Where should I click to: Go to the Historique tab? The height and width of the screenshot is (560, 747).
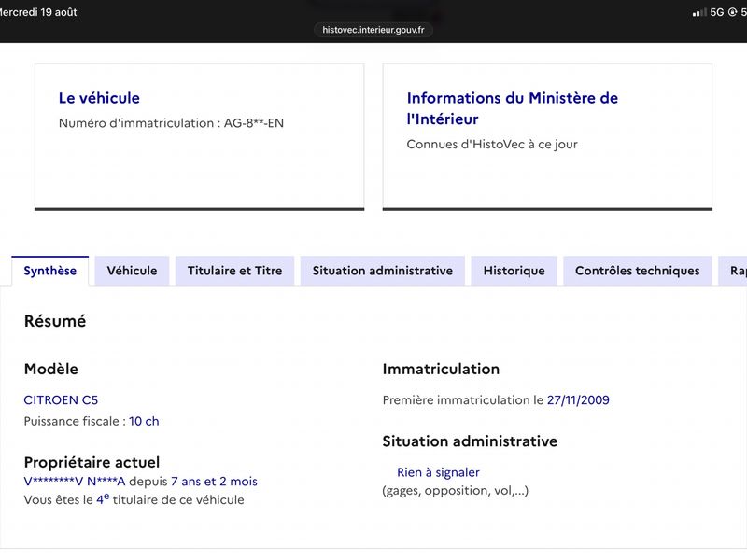pos(514,271)
